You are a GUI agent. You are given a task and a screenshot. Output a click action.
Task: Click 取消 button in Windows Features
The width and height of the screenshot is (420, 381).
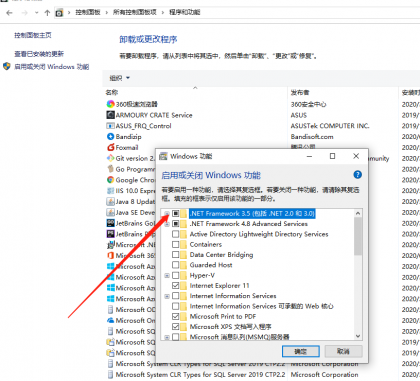click(x=343, y=351)
